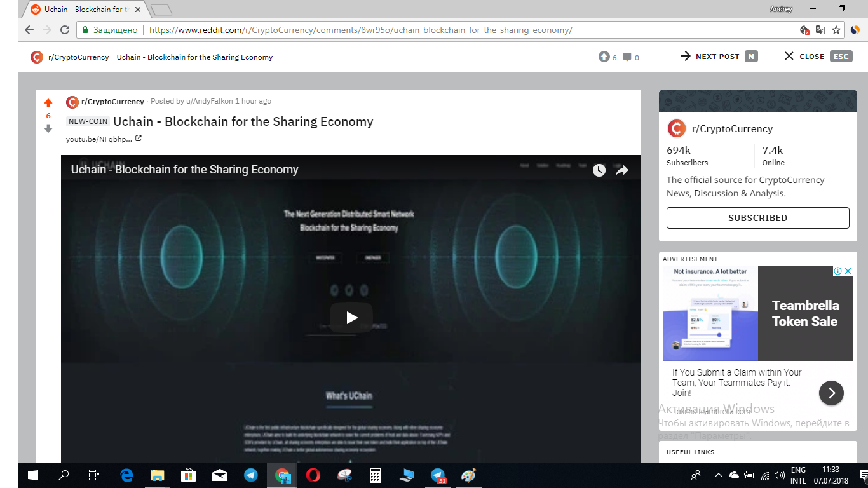Screen dimensions: 868x488
Task: Click the r/CryptoCurrency logo in the top header bar
Action: [37, 57]
